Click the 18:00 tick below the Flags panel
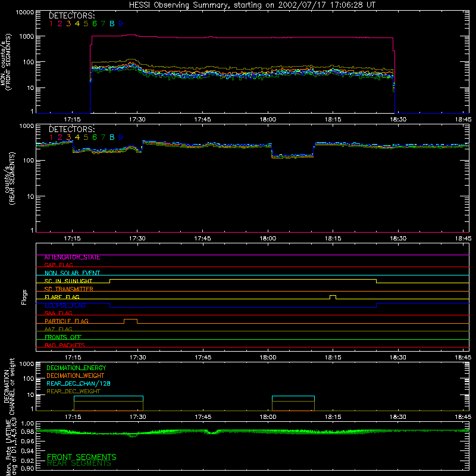476x476 pixels. (x=268, y=358)
